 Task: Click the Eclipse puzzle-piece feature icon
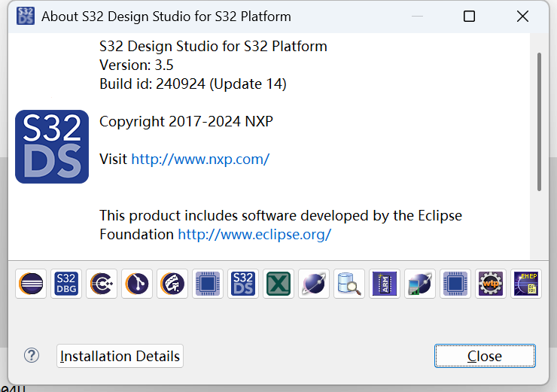pos(172,284)
